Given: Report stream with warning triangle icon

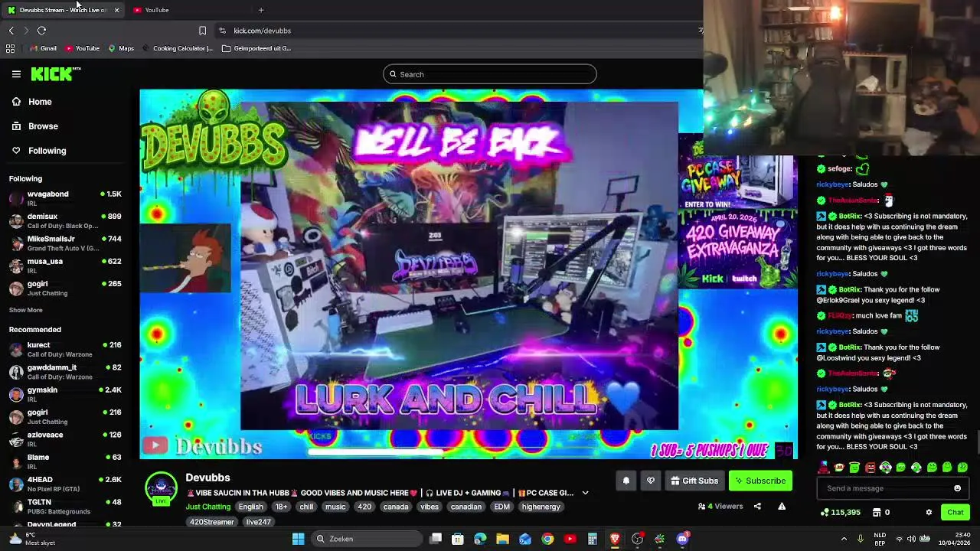Looking at the screenshot, I should (x=782, y=506).
